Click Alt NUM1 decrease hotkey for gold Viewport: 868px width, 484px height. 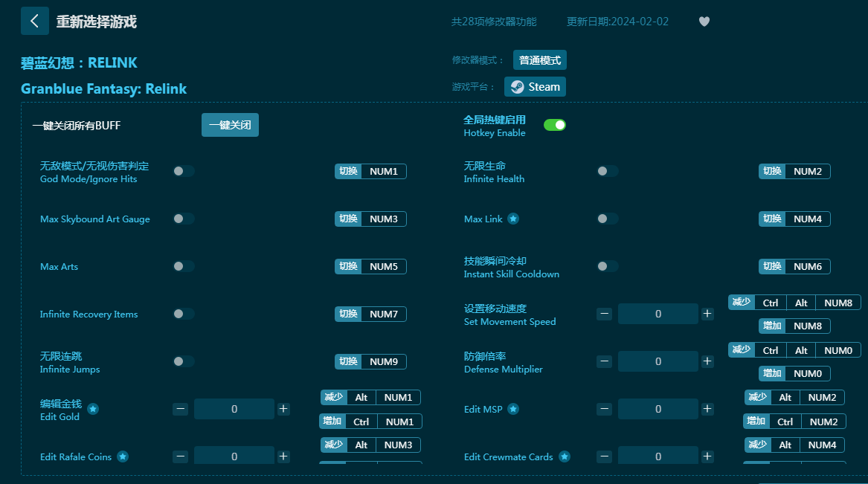[370, 397]
